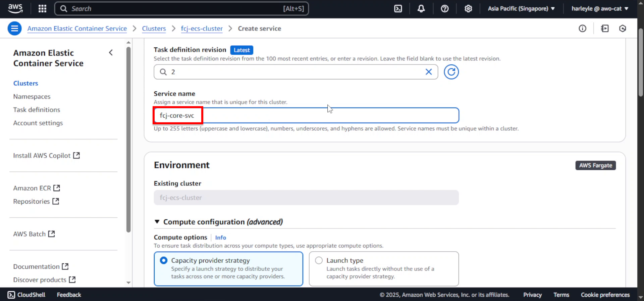The height and width of the screenshot is (301, 644).
Task: Open the tutorials panel icon
Action: click(605, 29)
